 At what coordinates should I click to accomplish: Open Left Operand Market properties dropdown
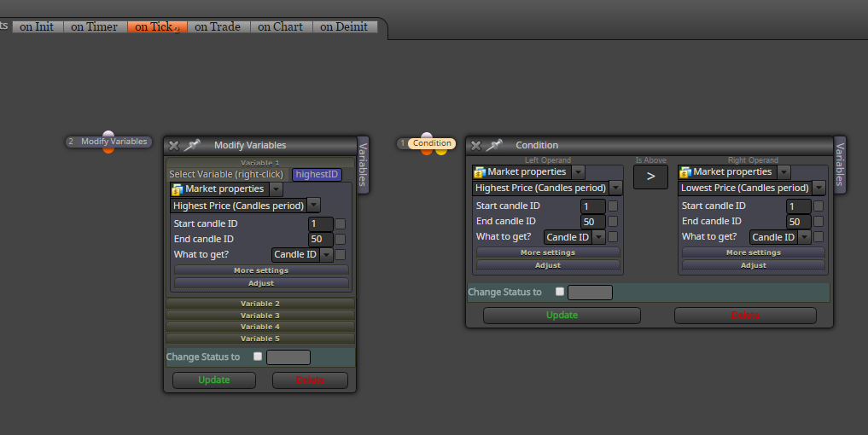578,172
